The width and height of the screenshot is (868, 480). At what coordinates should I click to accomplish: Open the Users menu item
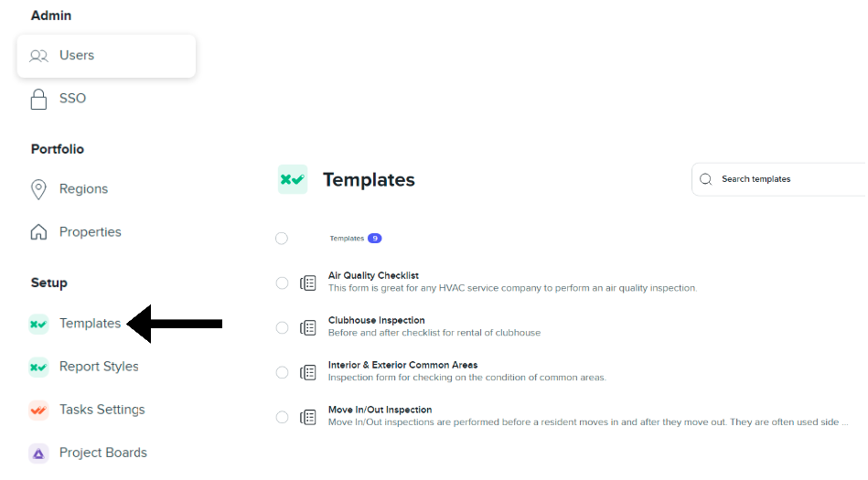point(106,56)
